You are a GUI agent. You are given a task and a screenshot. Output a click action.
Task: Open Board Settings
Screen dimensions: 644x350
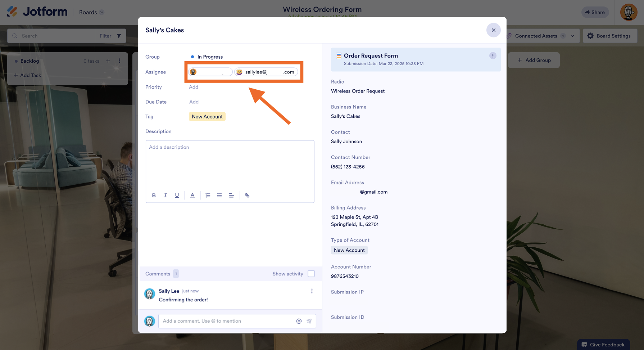610,36
